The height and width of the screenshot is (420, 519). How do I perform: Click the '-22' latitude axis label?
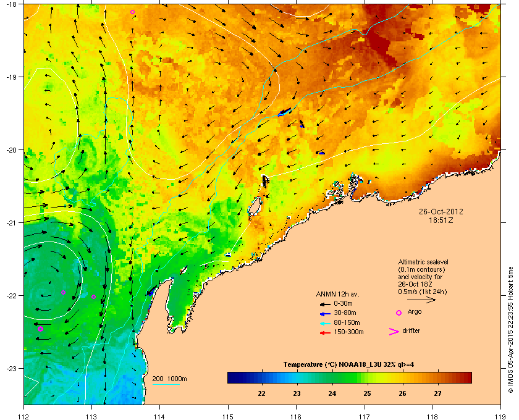11,296
